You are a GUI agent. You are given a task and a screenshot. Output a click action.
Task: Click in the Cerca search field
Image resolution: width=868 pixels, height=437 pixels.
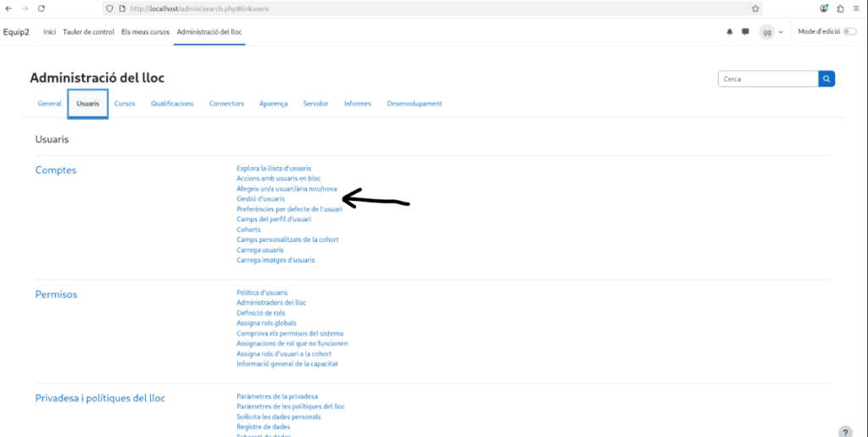[x=766, y=79]
